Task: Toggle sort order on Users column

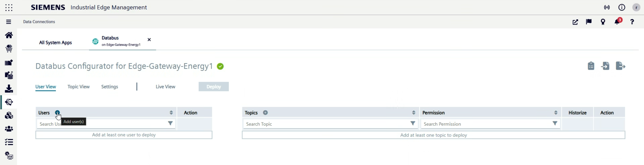Action: point(171,113)
